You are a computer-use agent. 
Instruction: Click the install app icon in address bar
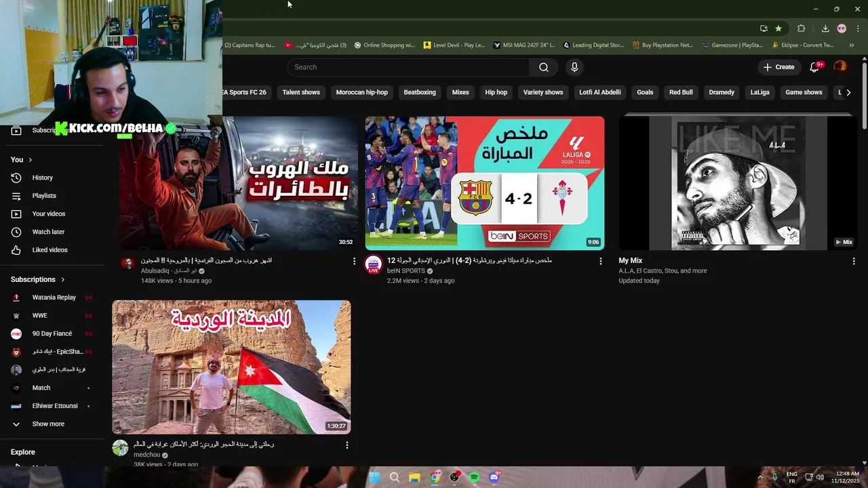coord(764,28)
